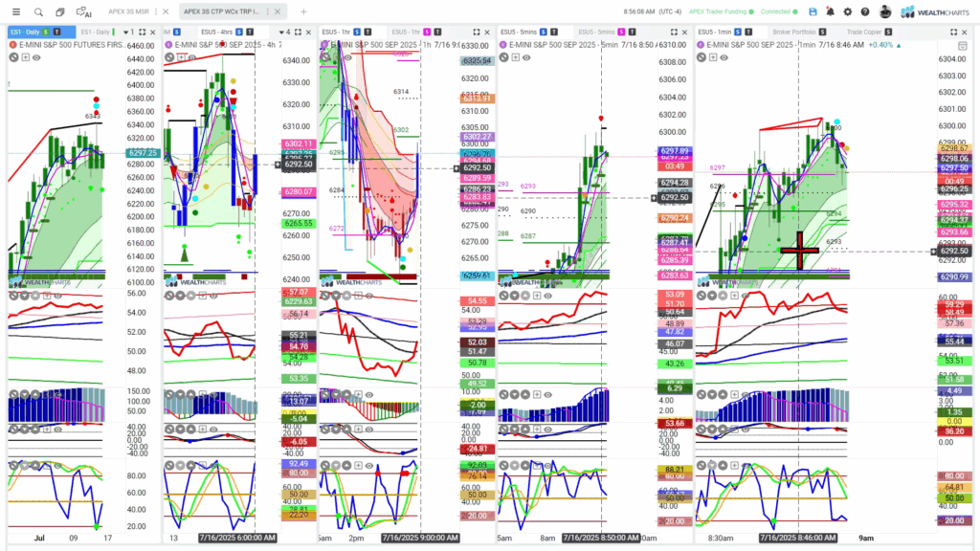
Task: Toggle eye on 1hr chart's histogram indicator pane
Action: coord(368,395)
